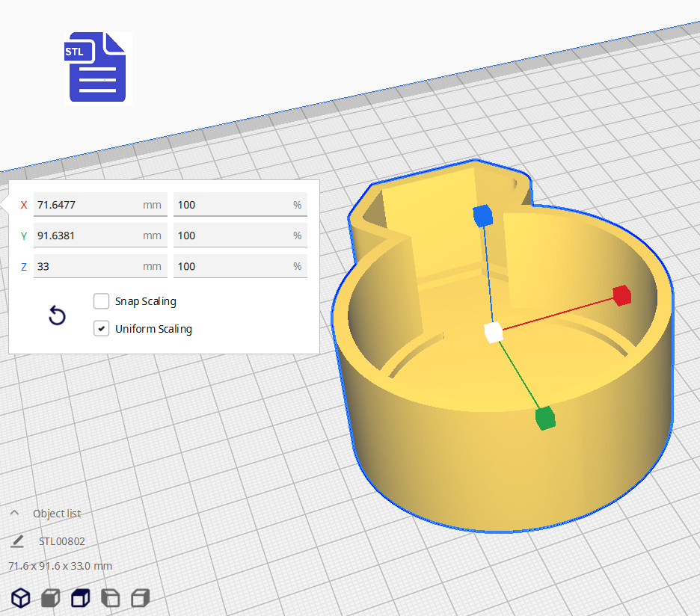This screenshot has height=616, width=700.
Task: Select the top view cube icon
Action: click(80, 598)
